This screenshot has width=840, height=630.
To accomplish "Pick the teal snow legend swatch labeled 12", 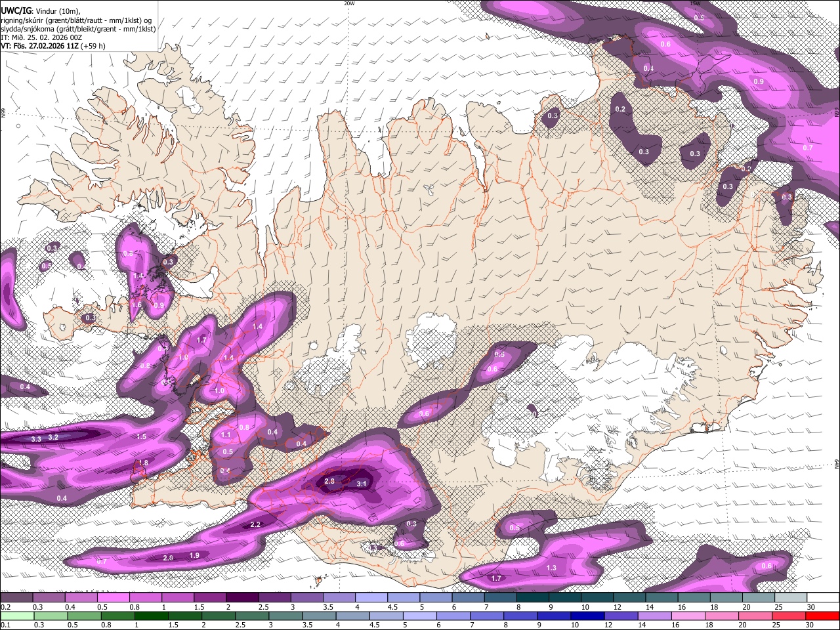I will 629,597.
